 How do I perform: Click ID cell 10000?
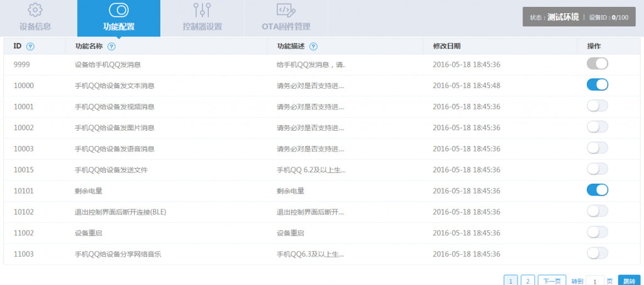tap(24, 86)
